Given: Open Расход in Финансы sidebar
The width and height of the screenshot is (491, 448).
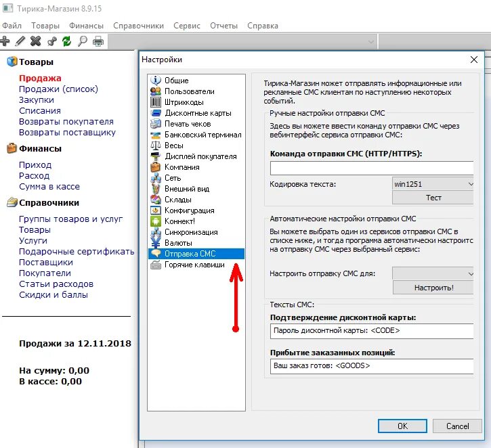Looking at the screenshot, I should (34, 176).
